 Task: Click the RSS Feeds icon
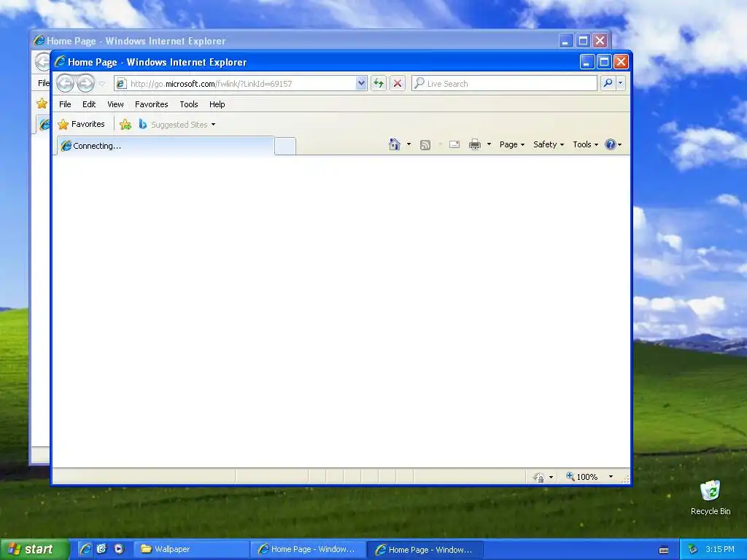[425, 145]
